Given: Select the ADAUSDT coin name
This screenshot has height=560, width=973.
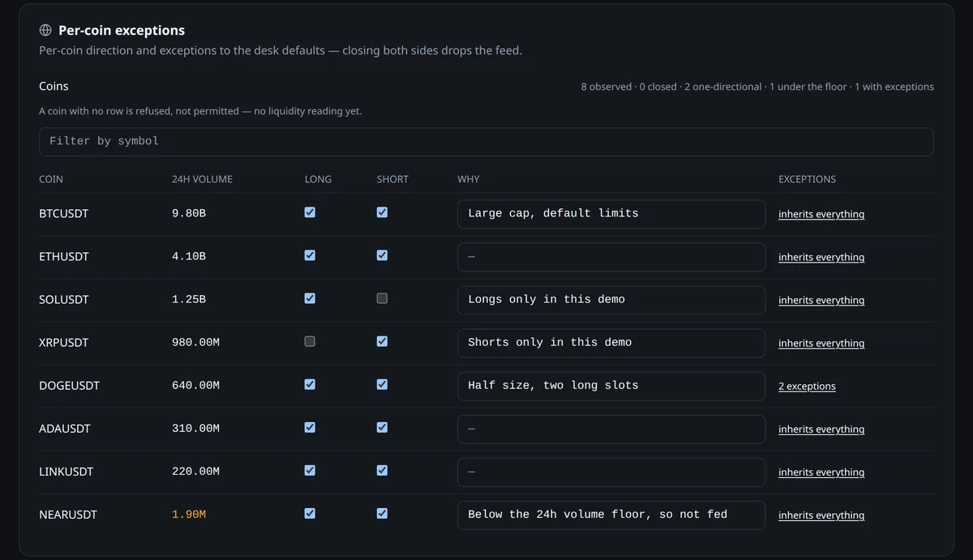Looking at the screenshot, I should click(x=64, y=429).
